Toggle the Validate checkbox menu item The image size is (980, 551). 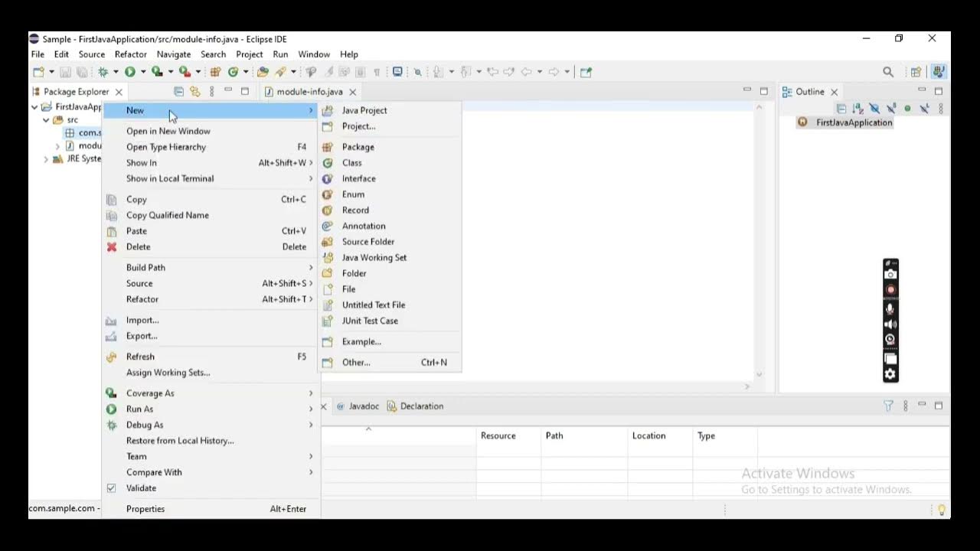point(111,488)
